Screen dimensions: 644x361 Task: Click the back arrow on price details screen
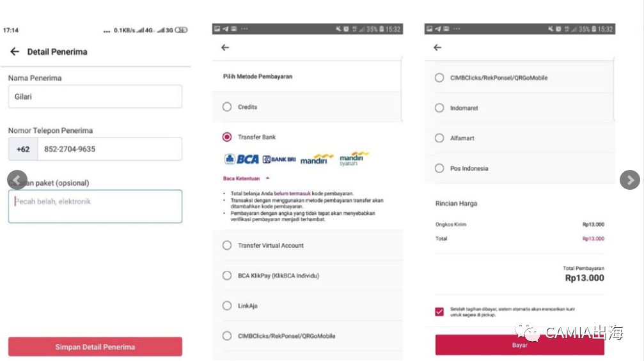437,47
